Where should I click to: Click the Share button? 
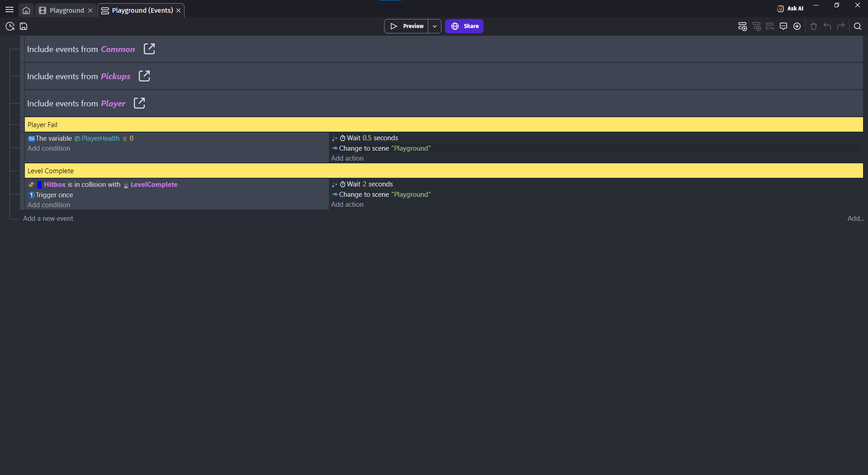(464, 26)
